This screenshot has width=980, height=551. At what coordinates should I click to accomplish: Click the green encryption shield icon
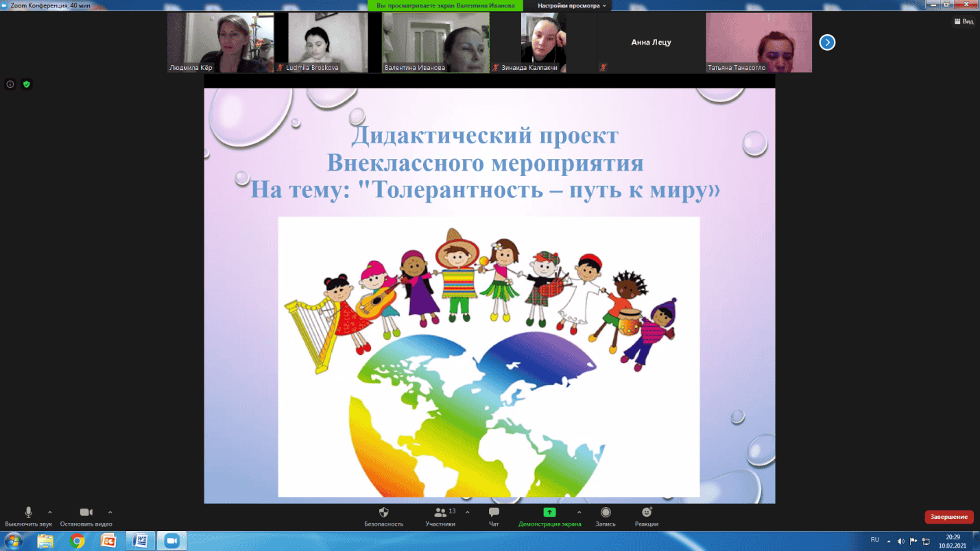(27, 84)
